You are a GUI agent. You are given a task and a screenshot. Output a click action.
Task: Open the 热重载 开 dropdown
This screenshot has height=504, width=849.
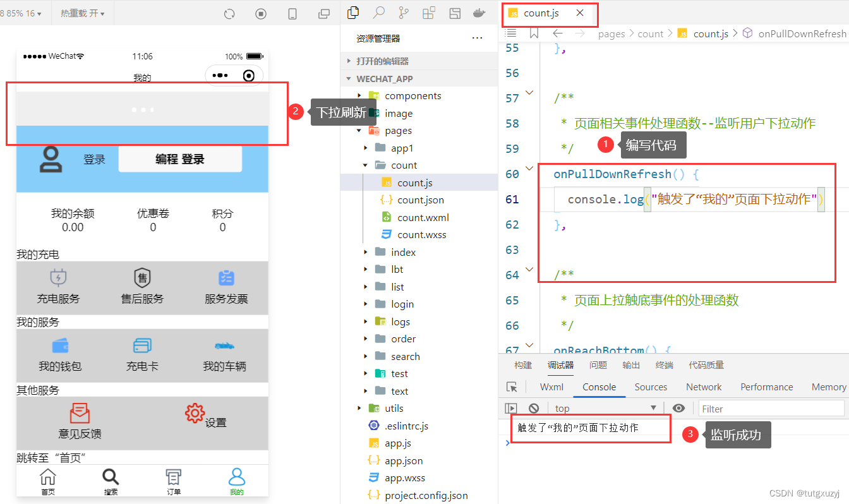(83, 13)
